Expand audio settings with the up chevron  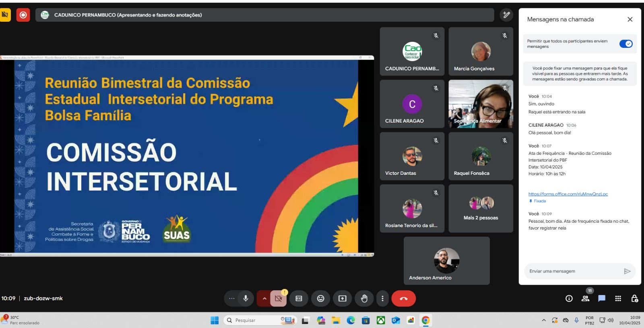pyautogui.click(x=264, y=299)
